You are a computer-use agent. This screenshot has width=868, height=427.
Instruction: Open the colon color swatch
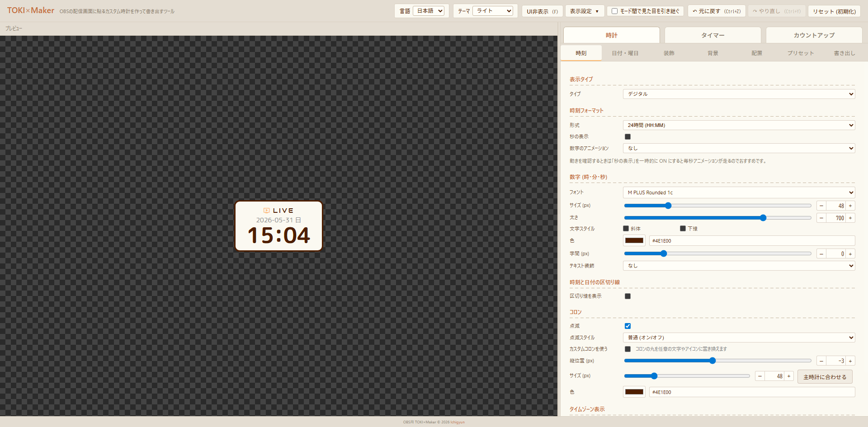coord(634,392)
